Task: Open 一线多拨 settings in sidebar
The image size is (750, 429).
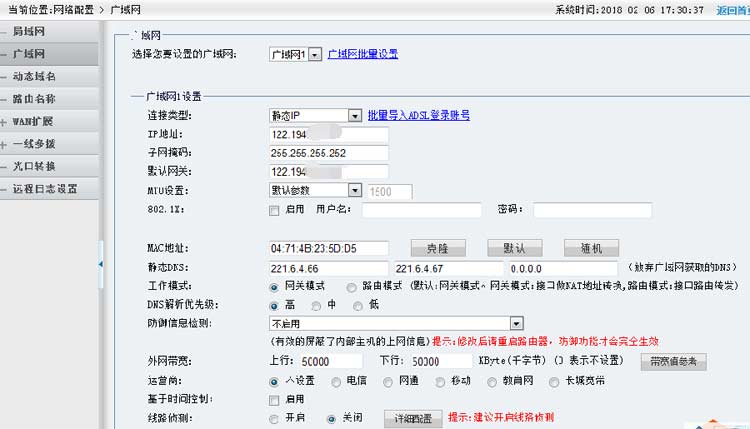Action: coord(33,144)
